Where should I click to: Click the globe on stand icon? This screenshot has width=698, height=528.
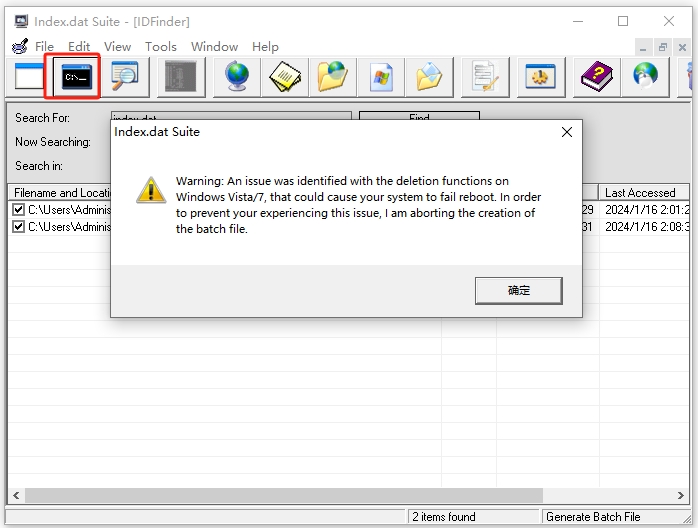point(236,77)
